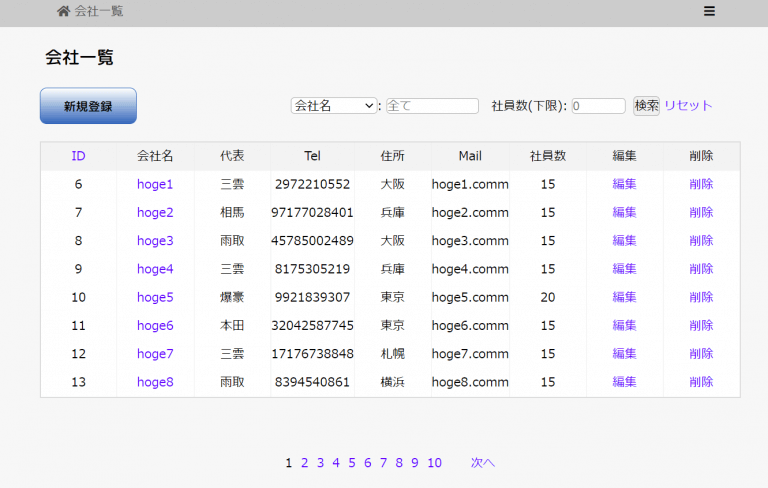Go to page 6 in pagination
Image resolution: width=768 pixels, height=488 pixels.
coord(367,463)
